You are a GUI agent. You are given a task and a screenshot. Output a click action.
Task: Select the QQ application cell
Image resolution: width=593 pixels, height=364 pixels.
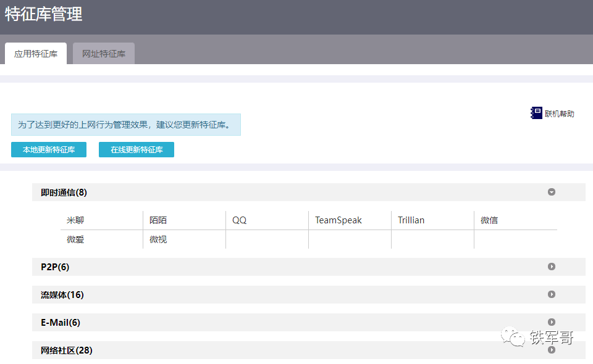(240, 220)
